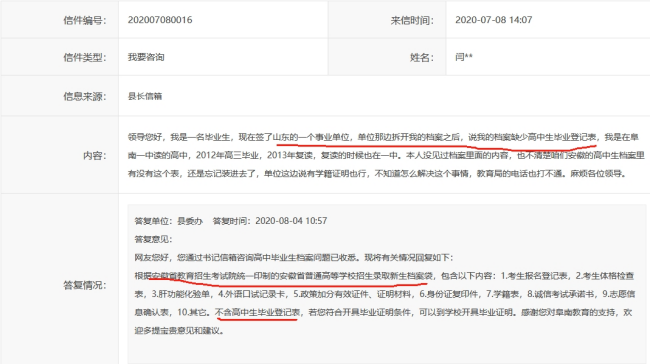
Task: Click reply line starting 根据安徽省教育招生考试院
Action: pos(384,276)
